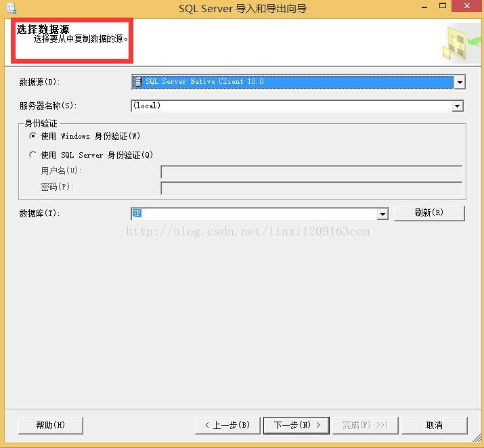Click the 刷新(R) refresh button
Viewport: 484px width, 448px height.
click(x=429, y=213)
